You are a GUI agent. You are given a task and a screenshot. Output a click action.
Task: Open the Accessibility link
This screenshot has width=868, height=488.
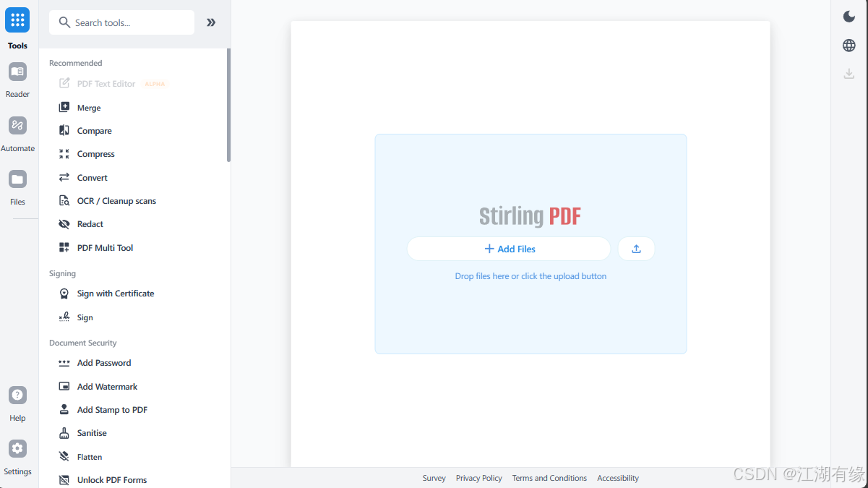tap(618, 478)
